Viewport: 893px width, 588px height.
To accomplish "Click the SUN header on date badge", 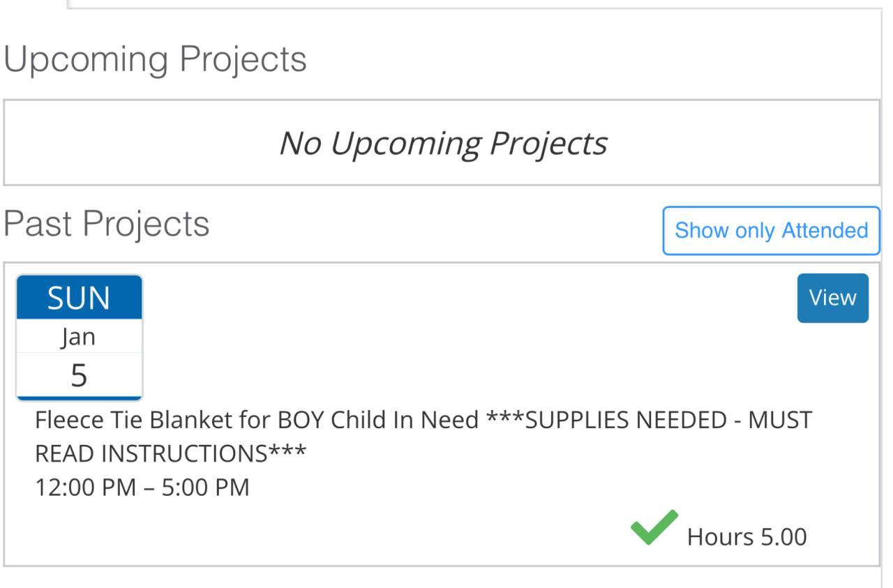I will pyautogui.click(x=79, y=298).
